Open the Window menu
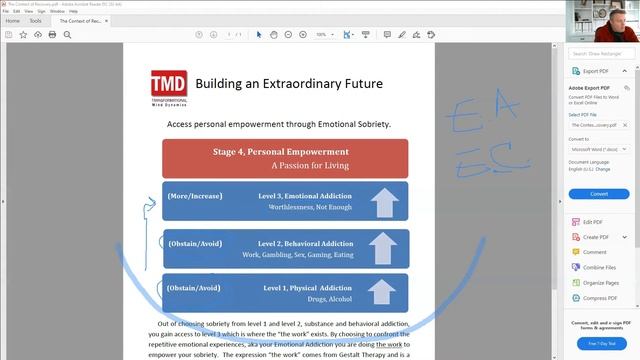 point(57,11)
